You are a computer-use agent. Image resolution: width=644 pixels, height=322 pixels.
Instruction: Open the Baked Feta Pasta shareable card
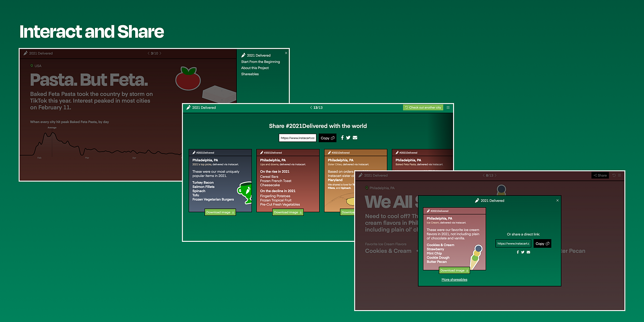point(422,160)
